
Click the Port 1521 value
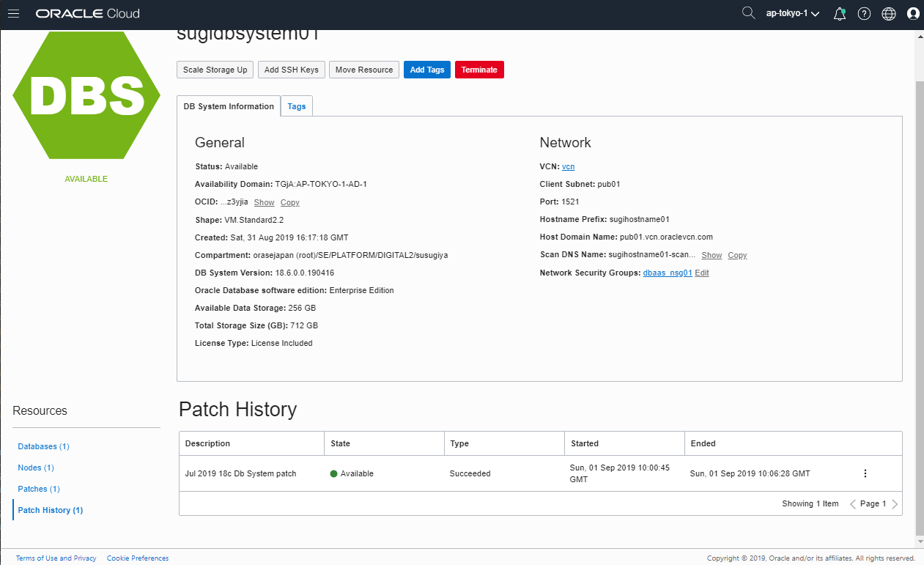point(569,202)
